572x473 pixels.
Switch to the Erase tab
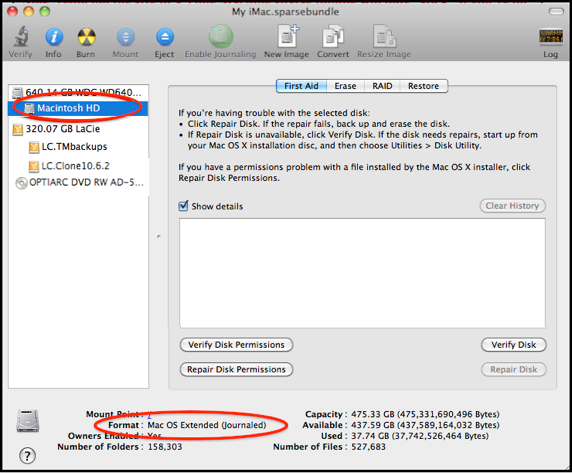(x=345, y=86)
